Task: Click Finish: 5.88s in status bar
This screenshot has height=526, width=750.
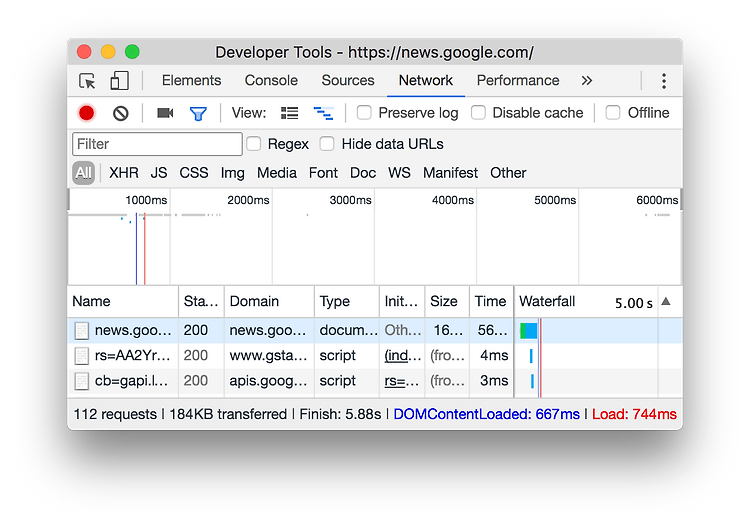Action: pyautogui.click(x=340, y=414)
